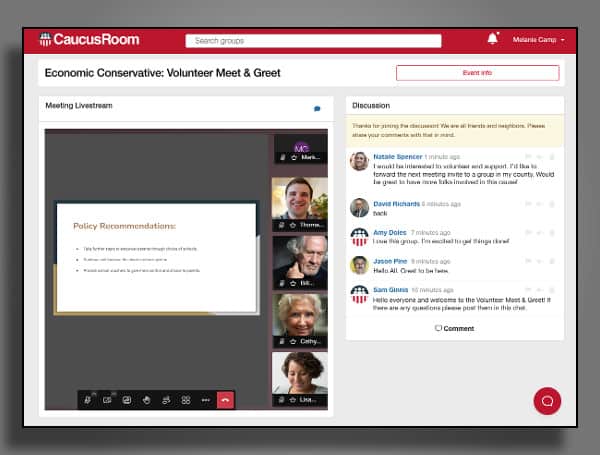Select Lisa's video thumbnail
Screen dimensions: 600x455
(300, 379)
